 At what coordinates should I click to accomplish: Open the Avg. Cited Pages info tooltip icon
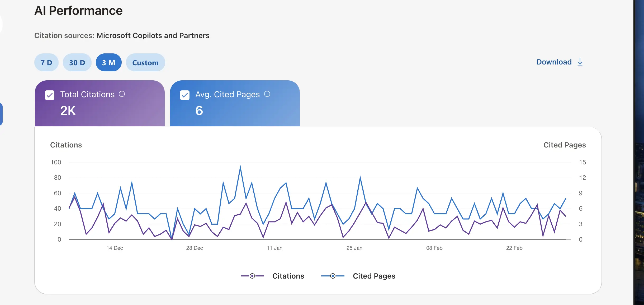267,94
